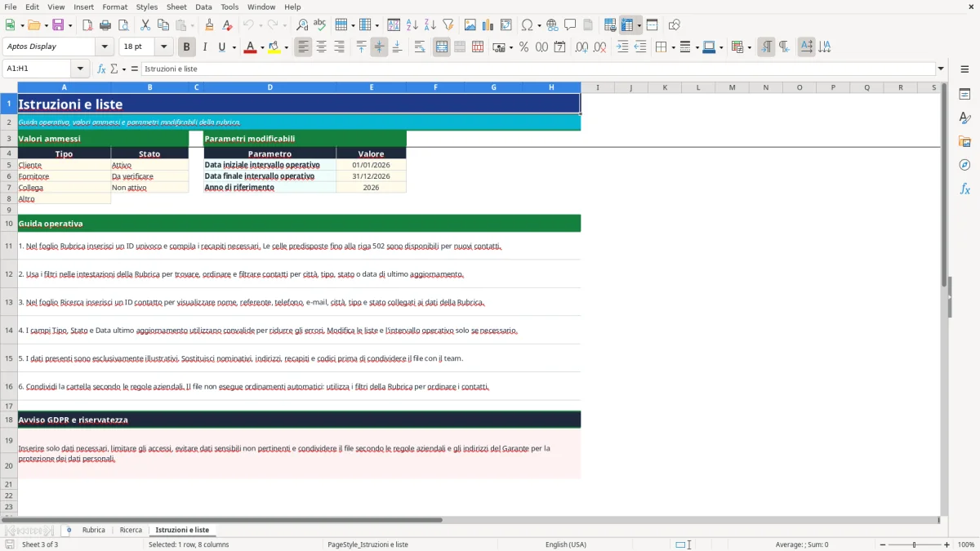
Task: Click Increase Indent icon
Action: point(622,47)
